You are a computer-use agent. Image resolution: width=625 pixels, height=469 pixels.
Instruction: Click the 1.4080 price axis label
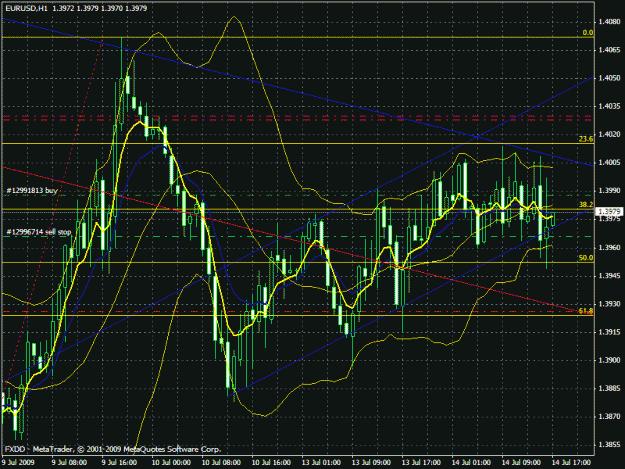pyautogui.click(x=610, y=22)
